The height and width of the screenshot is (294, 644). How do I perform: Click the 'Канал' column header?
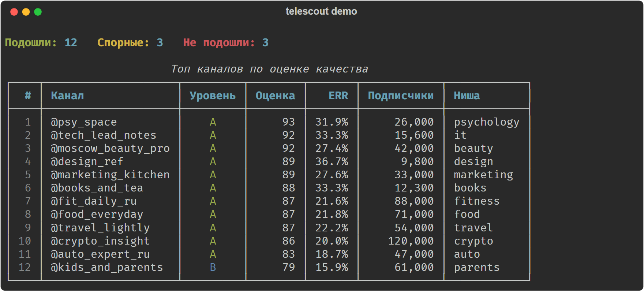[x=67, y=96]
